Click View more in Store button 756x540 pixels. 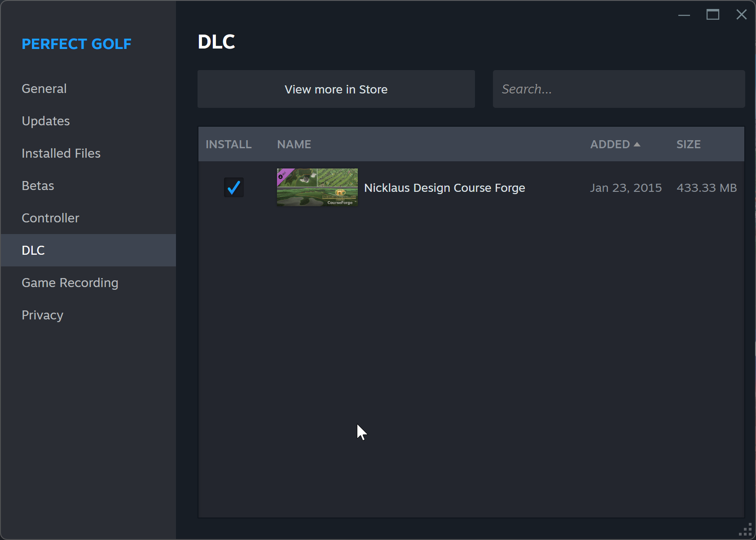point(336,89)
